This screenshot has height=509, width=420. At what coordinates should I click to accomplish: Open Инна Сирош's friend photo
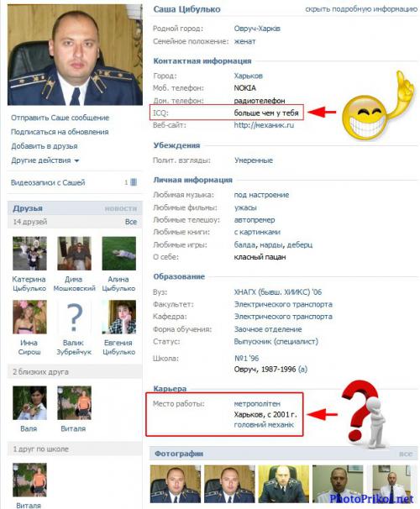(29, 317)
